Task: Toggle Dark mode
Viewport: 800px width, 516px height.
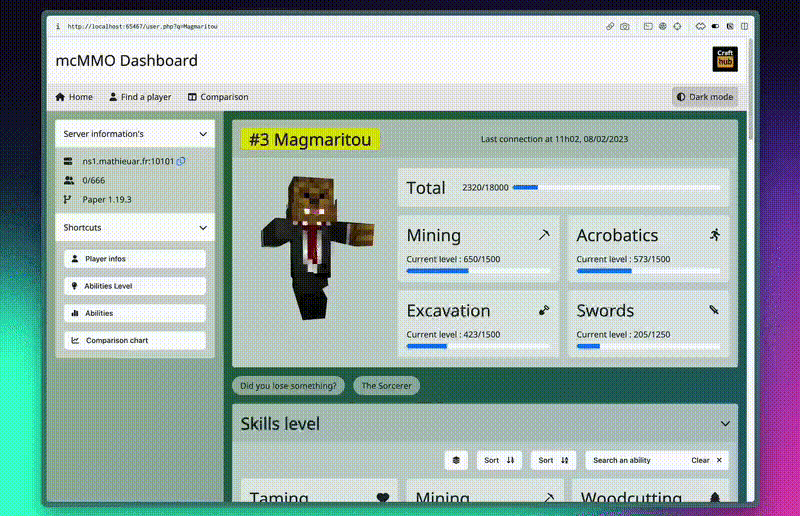Action: (705, 96)
